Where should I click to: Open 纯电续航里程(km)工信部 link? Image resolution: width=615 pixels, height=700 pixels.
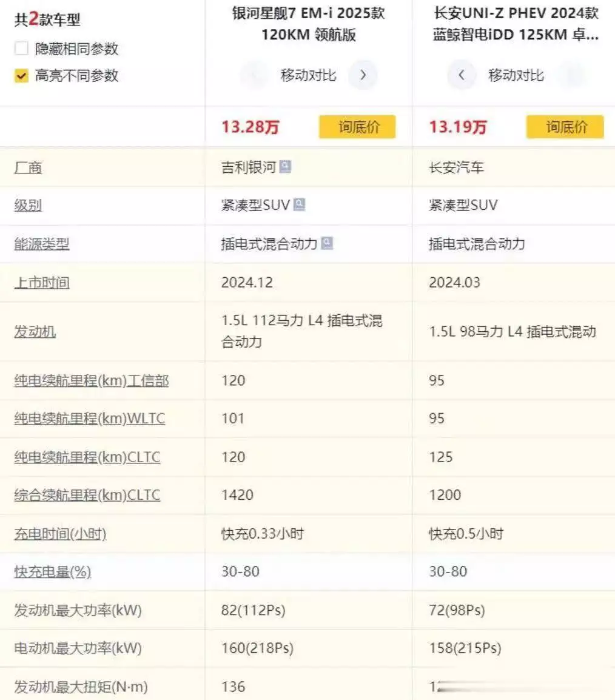[x=92, y=380]
